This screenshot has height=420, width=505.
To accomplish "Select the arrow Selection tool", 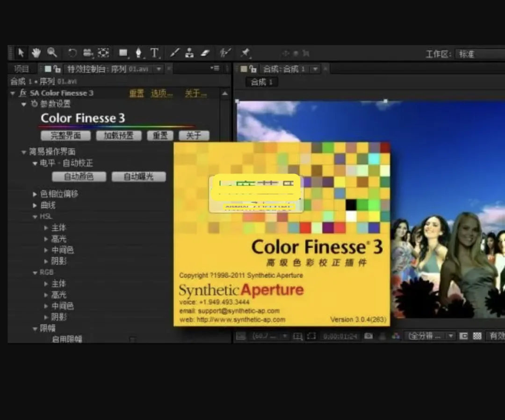I will [x=21, y=52].
